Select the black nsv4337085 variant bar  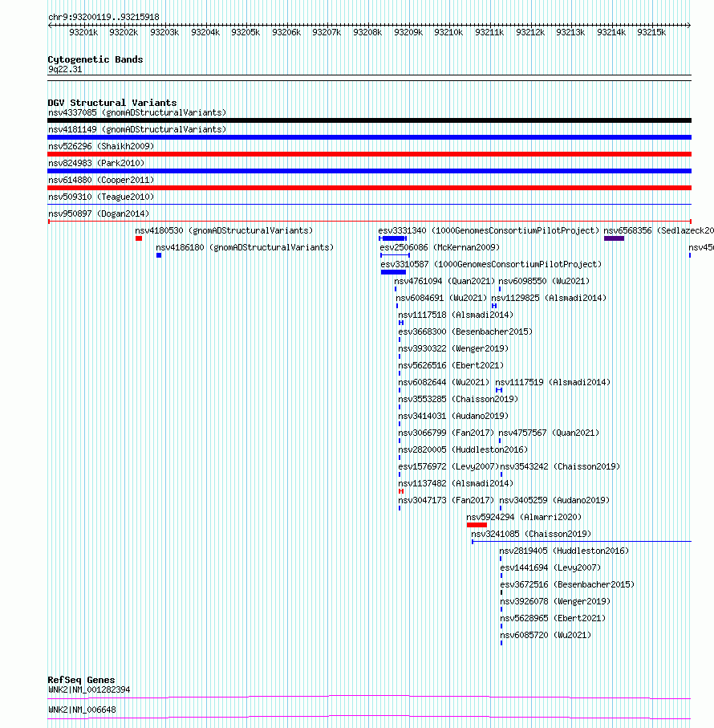tap(369, 120)
